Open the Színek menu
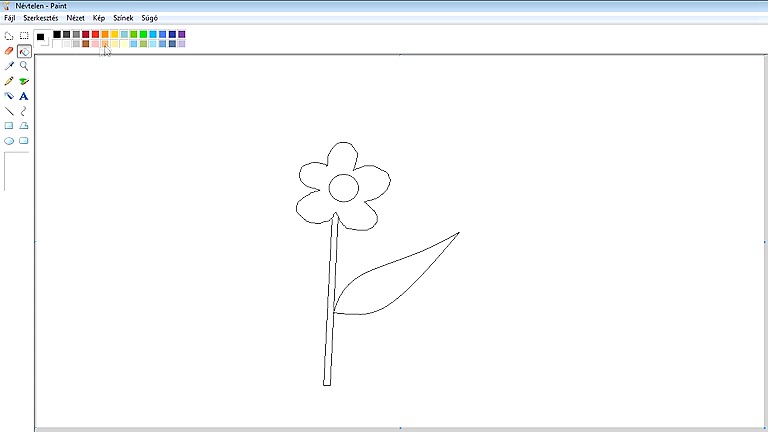This screenshot has width=768, height=432. click(123, 18)
